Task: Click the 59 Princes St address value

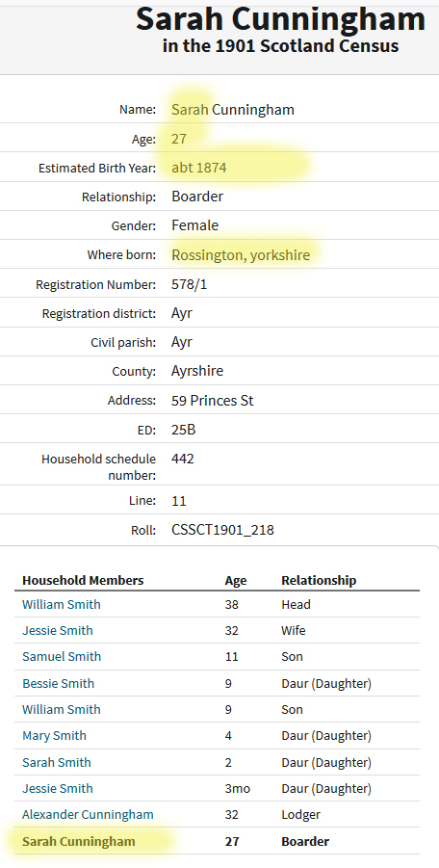Action: pyautogui.click(x=213, y=400)
